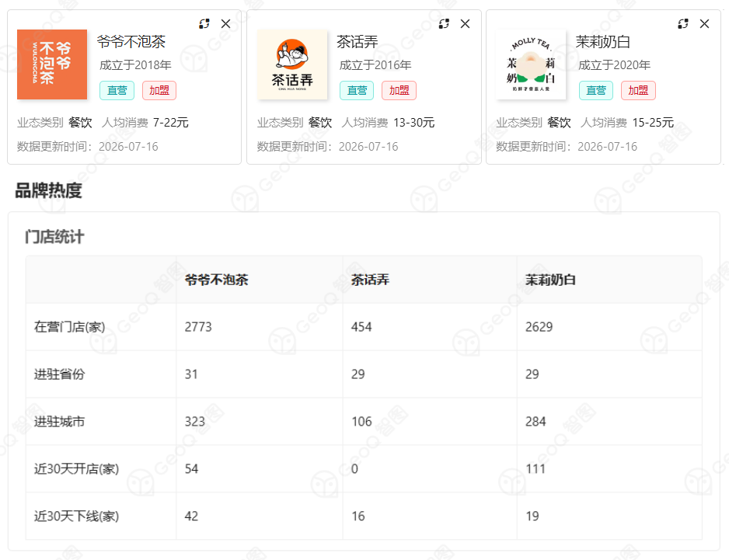Screen dimensions: 729x560
Task: Select 成立于2020年 text
Action: click(x=614, y=65)
